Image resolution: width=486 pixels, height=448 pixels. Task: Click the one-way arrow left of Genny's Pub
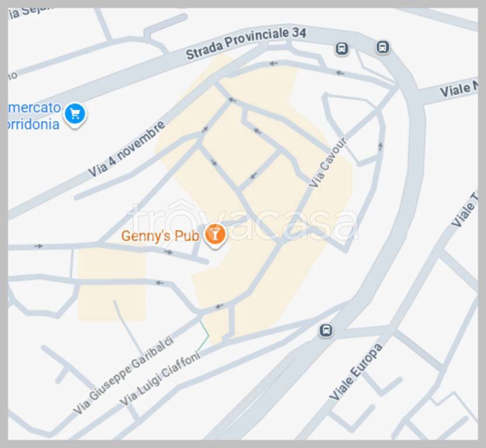point(168,252)
